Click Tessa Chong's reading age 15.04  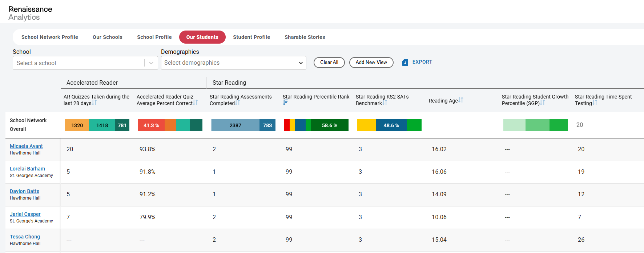439,240
